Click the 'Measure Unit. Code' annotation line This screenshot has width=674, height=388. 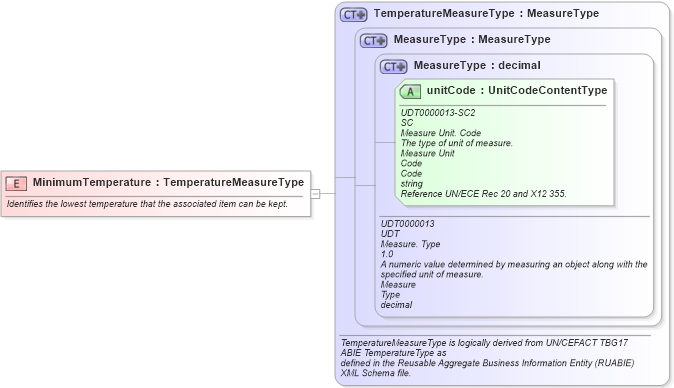pyautogui.click(x=441, y=133)
